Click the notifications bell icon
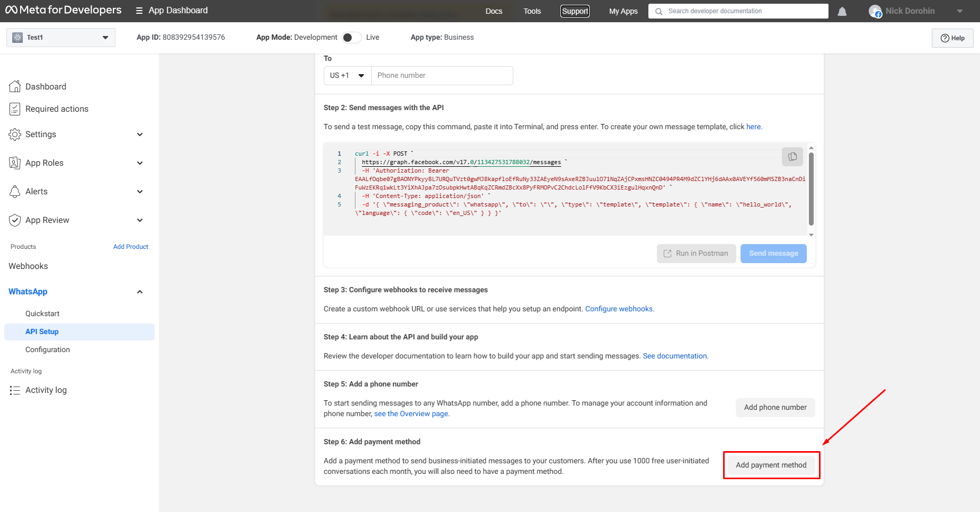The image size is (980, 512). pos(842,11)
